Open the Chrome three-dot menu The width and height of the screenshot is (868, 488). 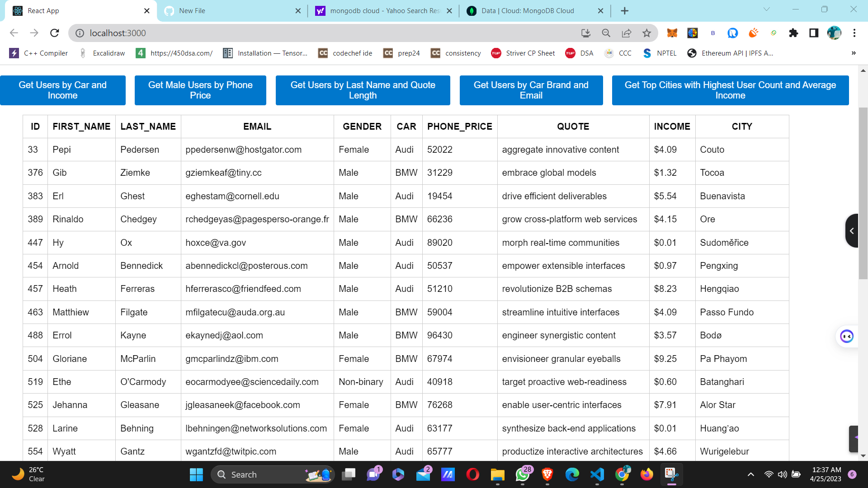pyautogui.click(x=854, y=33)
